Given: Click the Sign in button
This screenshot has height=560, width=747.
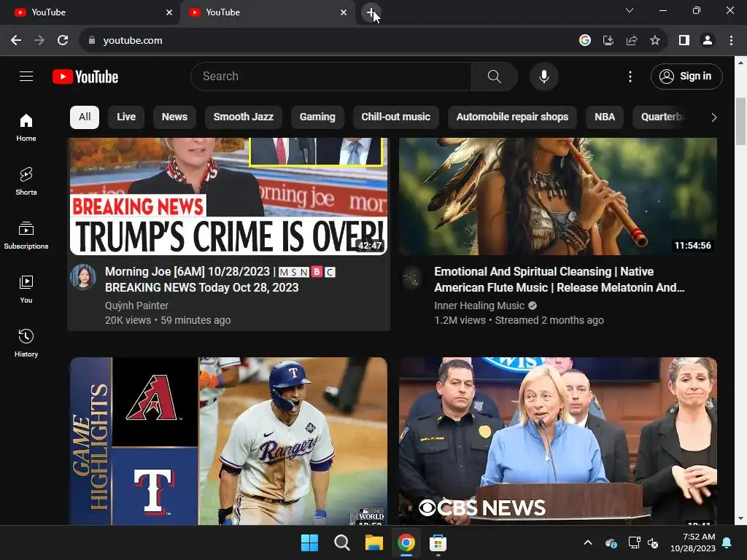Looking at the screenshot, I should pyautogui.click(x=686, y=76).
